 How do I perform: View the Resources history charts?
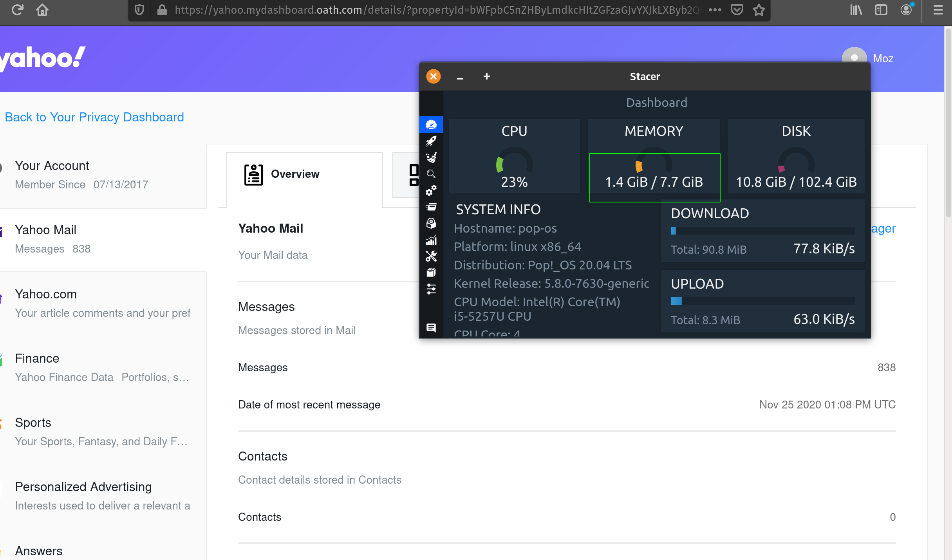tap(431, 240)
